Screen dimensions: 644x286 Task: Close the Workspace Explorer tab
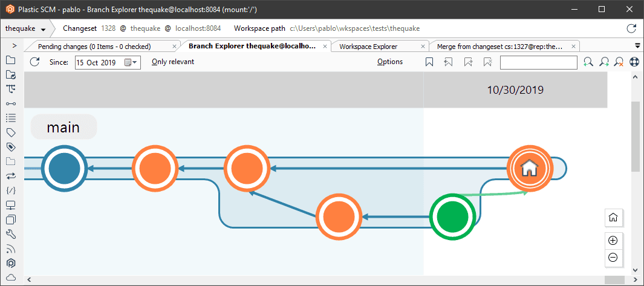click(x=423, y=47)
